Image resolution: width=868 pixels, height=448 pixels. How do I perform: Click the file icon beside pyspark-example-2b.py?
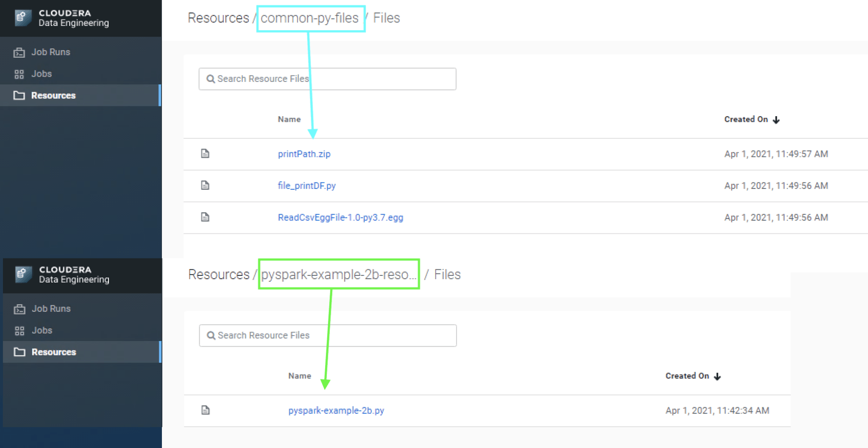(x=206, y=410)
